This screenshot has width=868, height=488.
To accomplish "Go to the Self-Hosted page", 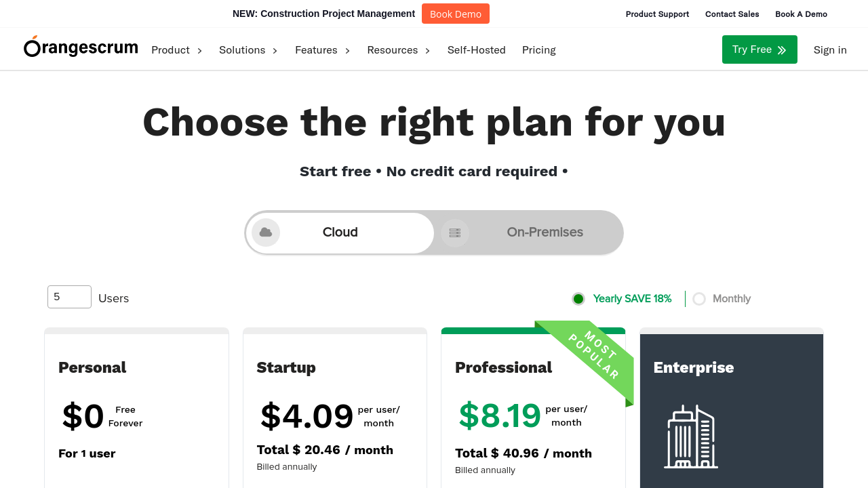I will point(477,50).
